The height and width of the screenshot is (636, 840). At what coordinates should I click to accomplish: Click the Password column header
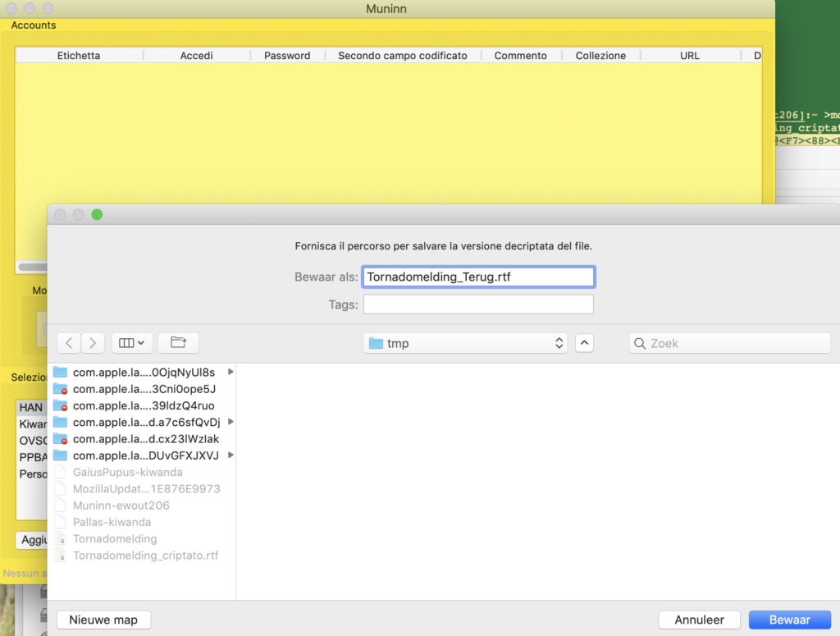[287, 56]
